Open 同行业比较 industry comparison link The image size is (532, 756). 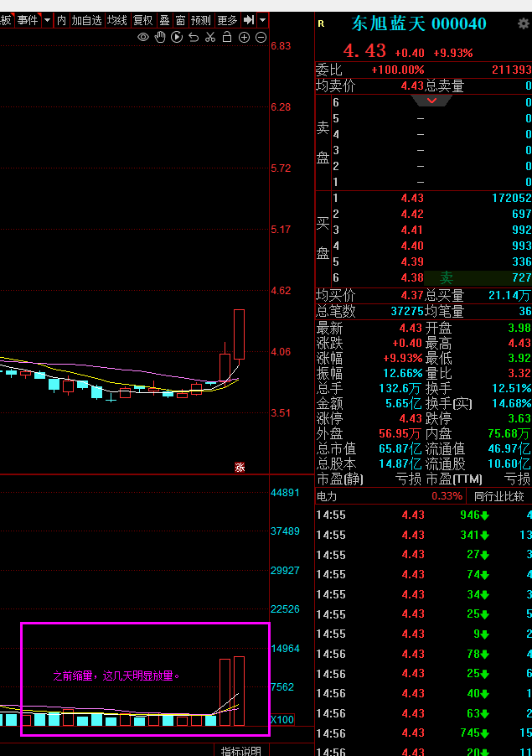[x=498, y=496]
